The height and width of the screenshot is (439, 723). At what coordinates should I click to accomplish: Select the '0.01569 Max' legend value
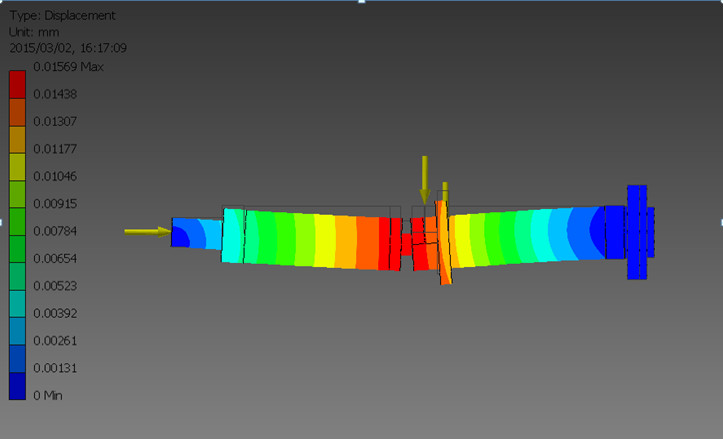pos(68,67)
